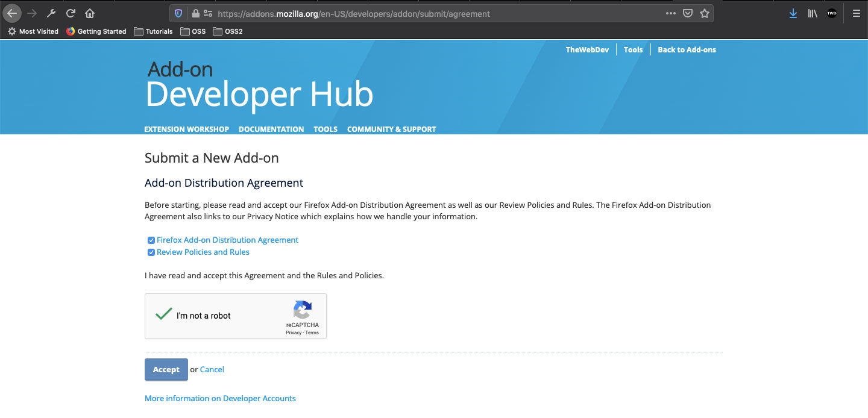Click the TWD account avatar icon
The image size is (868, 418).
click(832, 13)
